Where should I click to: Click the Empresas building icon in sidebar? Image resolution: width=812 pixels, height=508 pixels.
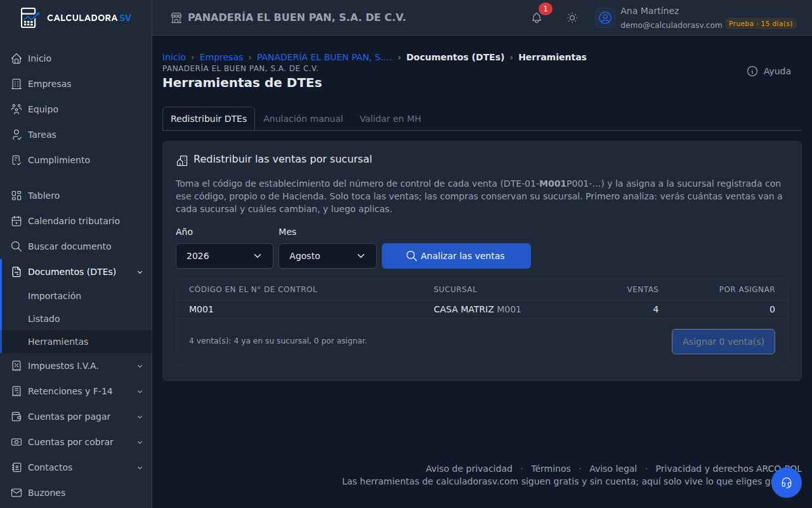point(17,84)
